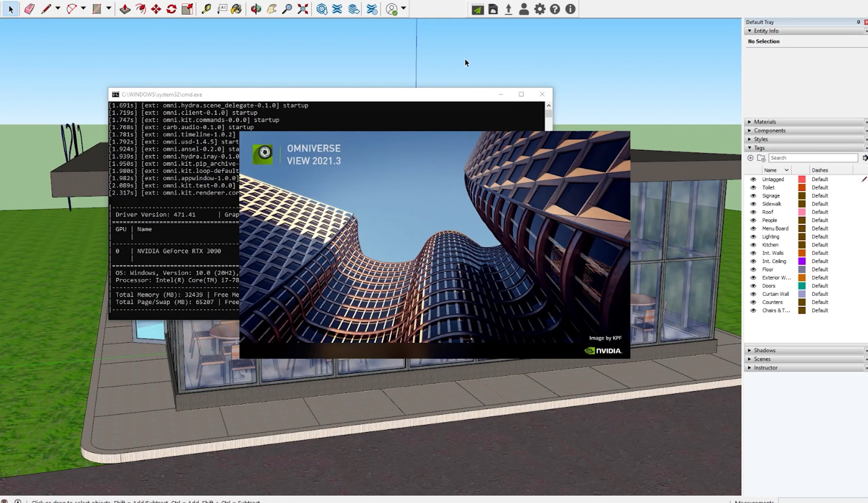Select the Offset tool
Screen dimensions: 868x503
pos(140,9)
